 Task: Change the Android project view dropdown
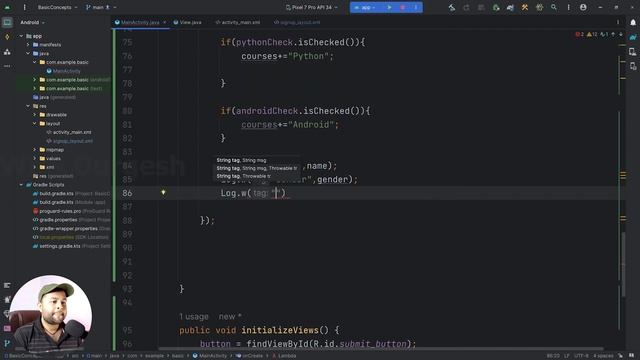click(33, 22)
